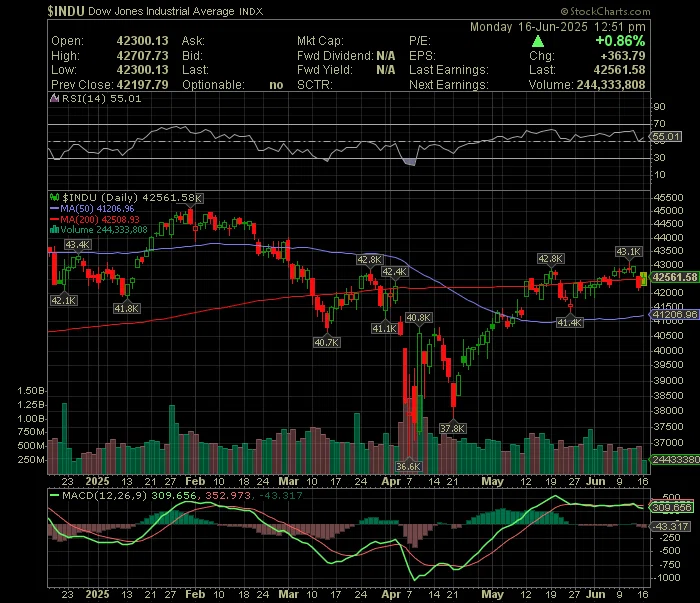
Task: Click the green up-triangle change indicator
Action: pos(538,42)
